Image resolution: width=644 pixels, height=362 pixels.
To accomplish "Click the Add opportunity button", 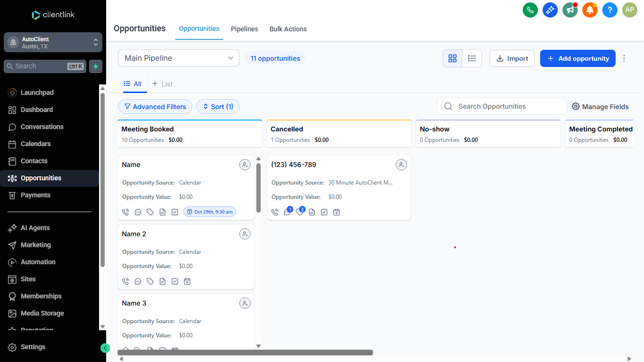I will pos(578,58).
